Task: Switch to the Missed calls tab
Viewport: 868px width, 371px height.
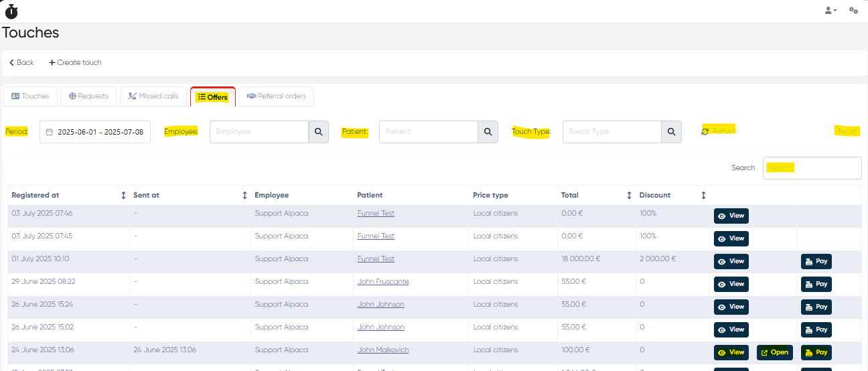Action: 153,96
